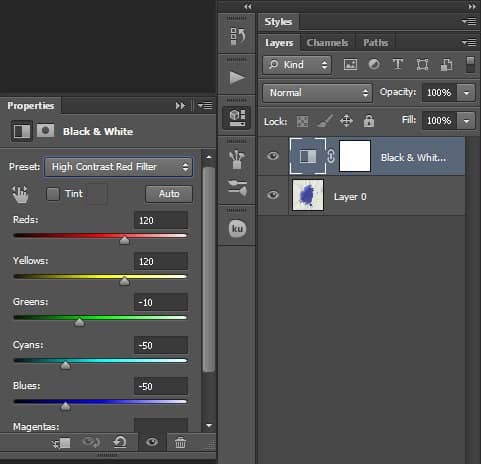
Task: Enable the Tint checkbox
Action: 53,194
